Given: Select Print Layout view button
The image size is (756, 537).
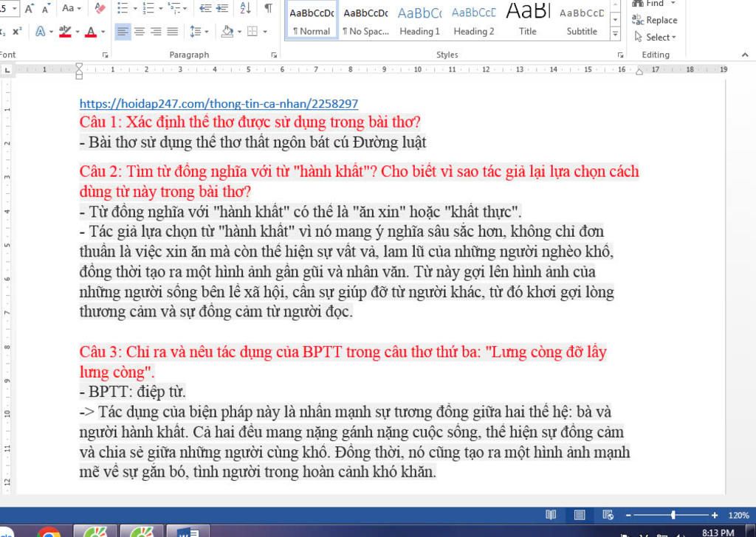Looking at the screenshot, I should [x=580, y=515].
